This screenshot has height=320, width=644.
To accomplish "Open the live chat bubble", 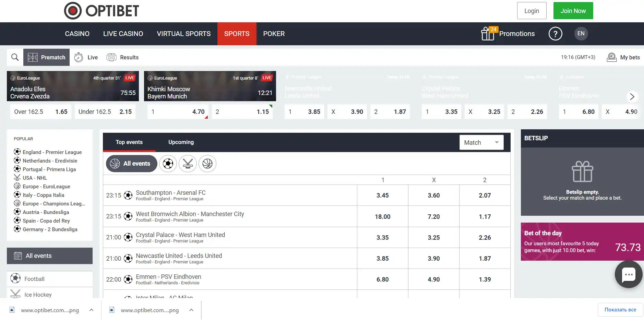I will (x=628, y=274).
